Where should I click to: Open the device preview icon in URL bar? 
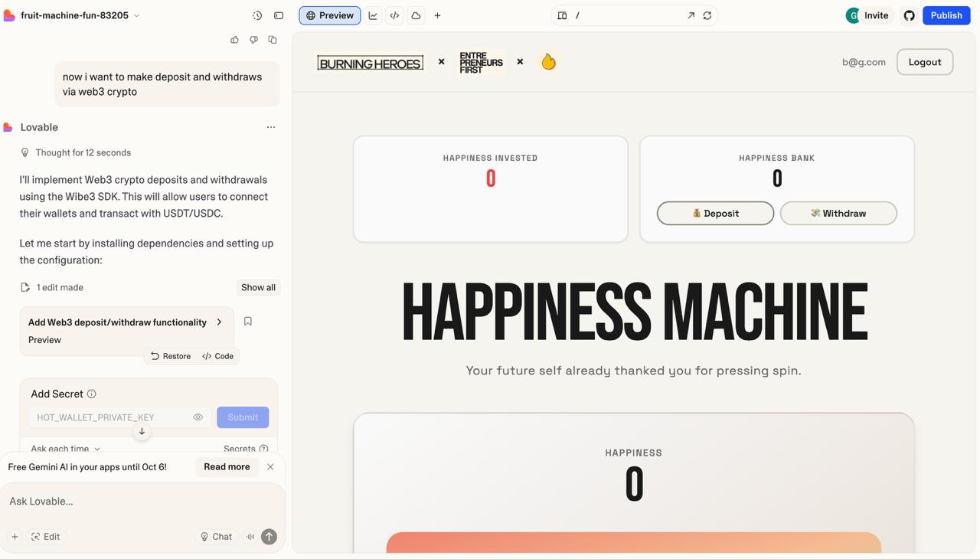(x=562, y=15)
